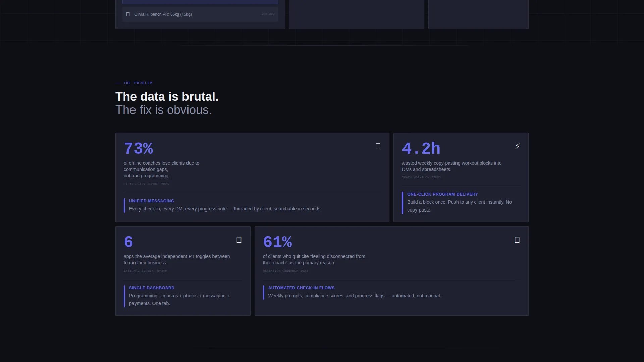644x362 pixels.
Task: Select the Automated Check-In Flows heading
Action: coord(301,288)
